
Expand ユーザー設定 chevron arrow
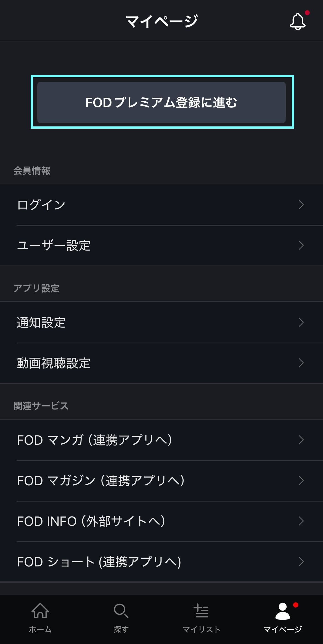[301, 245]
